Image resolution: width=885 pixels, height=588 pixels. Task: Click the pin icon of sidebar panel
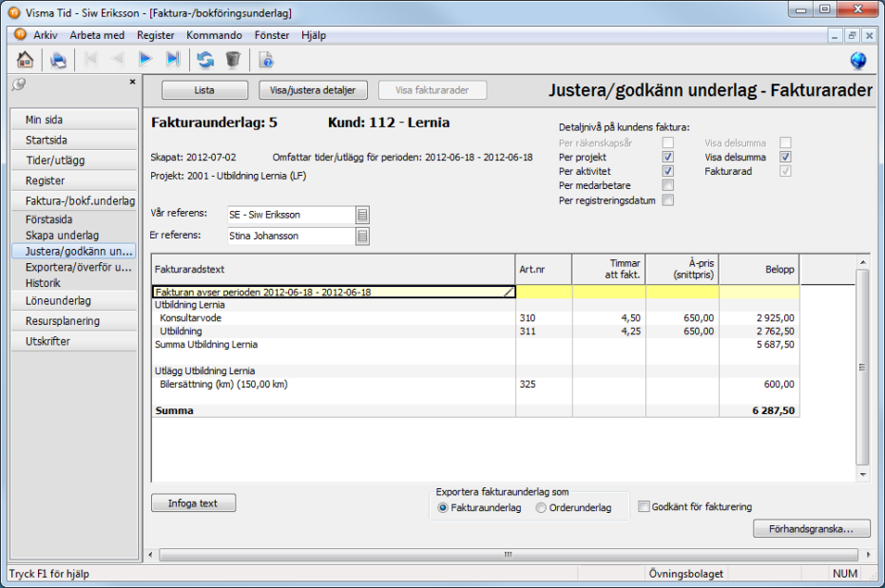[19, 85]
